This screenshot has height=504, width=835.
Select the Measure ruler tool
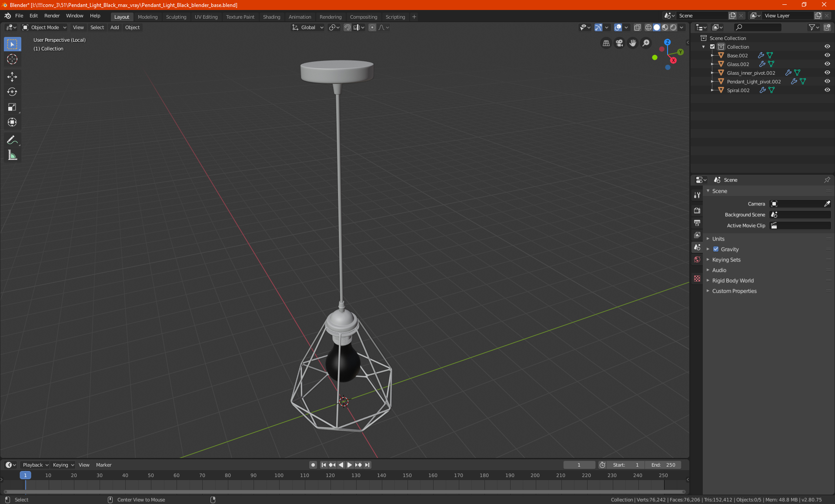point(12,155)
